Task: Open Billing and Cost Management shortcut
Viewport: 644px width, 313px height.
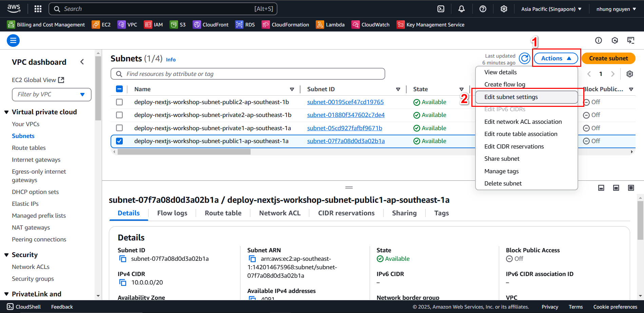Action: (x=46, y=25)
